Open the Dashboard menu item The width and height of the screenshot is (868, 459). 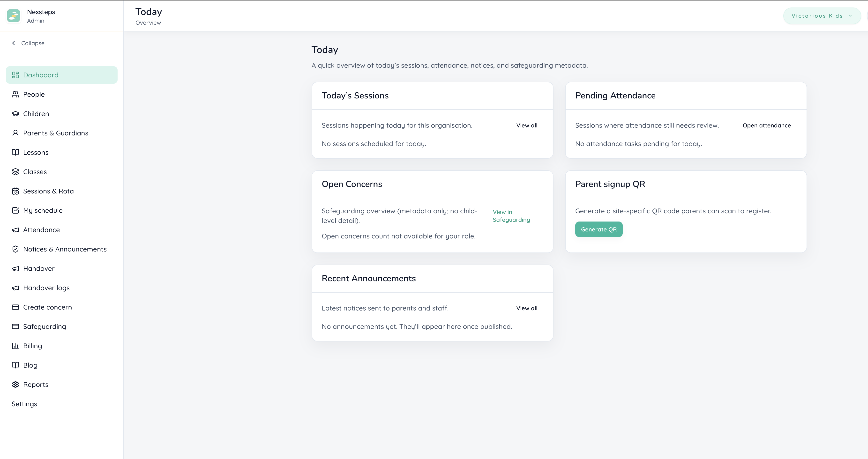[x=62, y=75]
